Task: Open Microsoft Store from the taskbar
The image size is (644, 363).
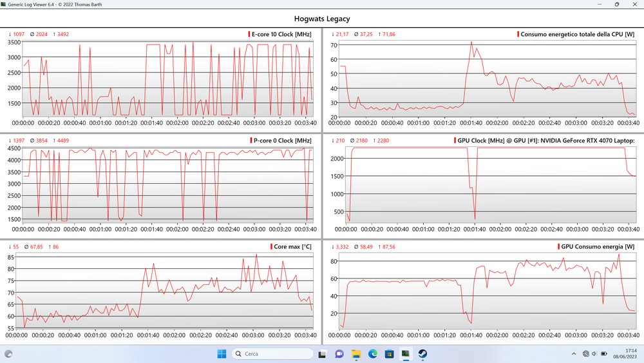Action: (x=390, y=353)
